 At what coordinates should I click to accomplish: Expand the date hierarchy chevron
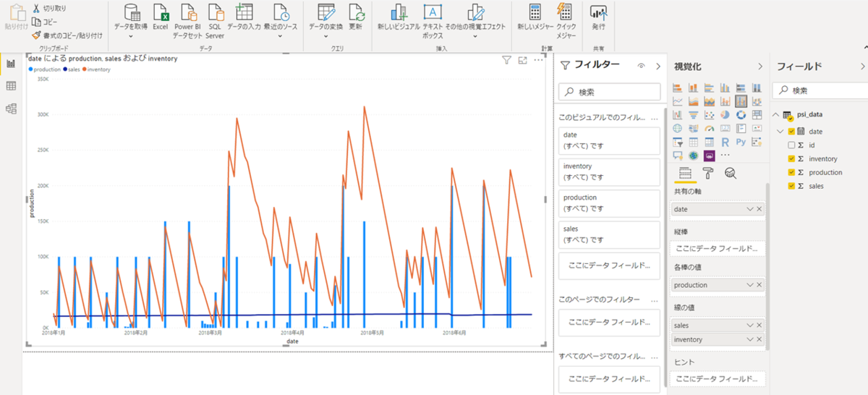tap(781, 131)
